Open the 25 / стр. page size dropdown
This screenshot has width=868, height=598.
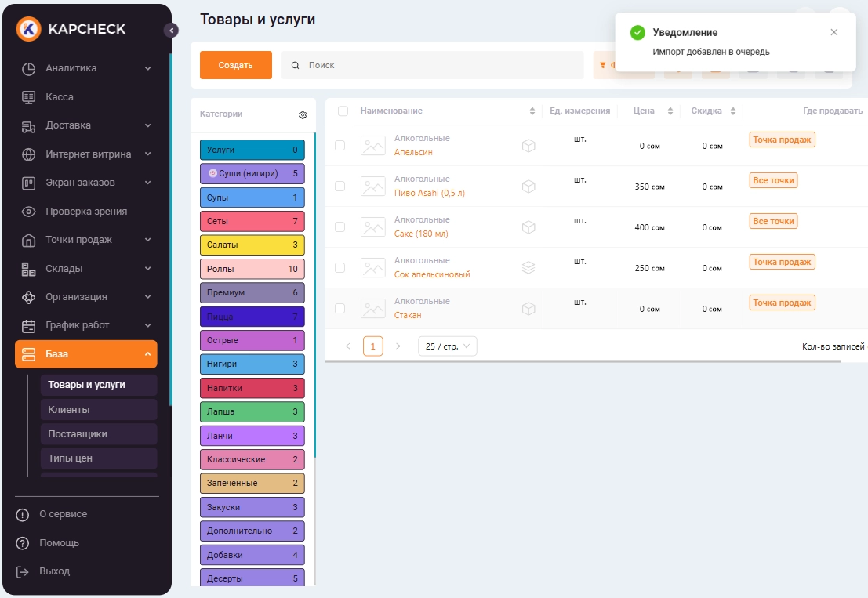[x=447, y=346]
